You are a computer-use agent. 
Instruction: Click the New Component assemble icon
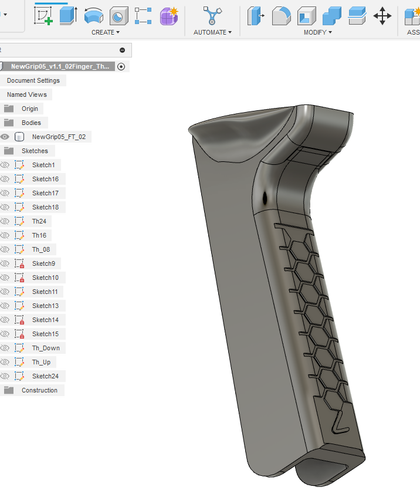click(x=412, y=16)
